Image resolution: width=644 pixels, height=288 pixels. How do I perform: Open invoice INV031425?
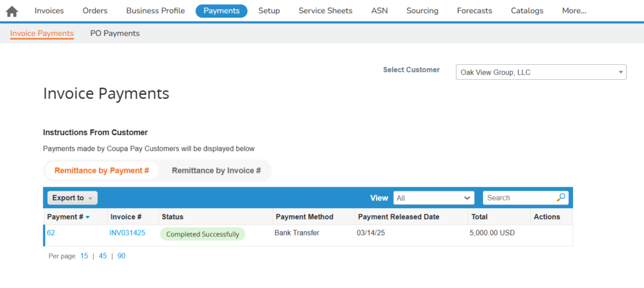point(127,233)
